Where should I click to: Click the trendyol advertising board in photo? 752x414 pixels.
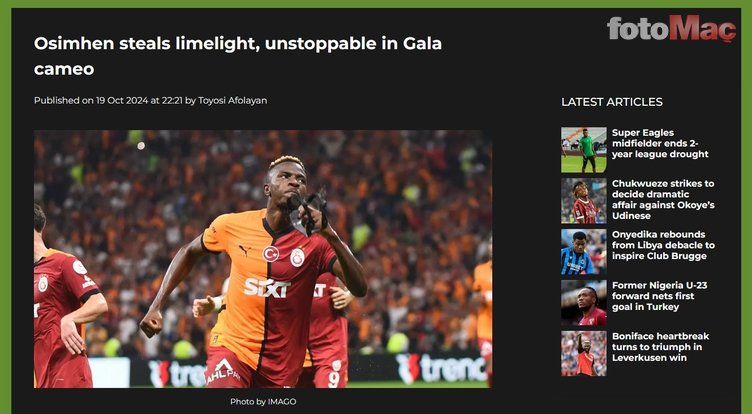point(441,368)
